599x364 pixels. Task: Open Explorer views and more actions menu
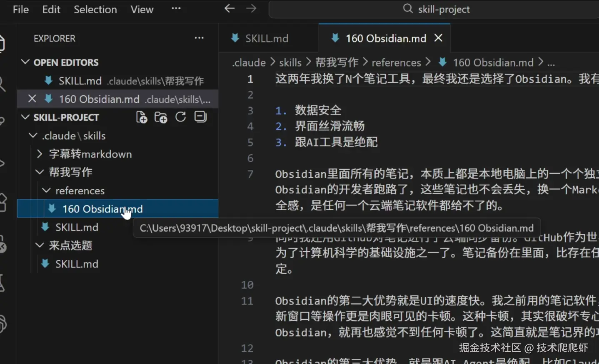(x=199, y=38)
